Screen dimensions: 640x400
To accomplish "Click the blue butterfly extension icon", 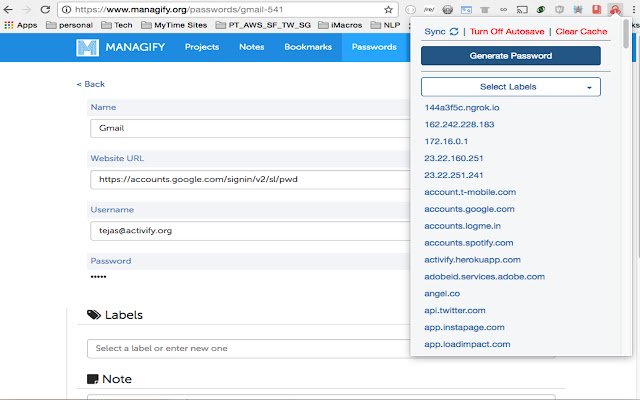I will tap(578, 9).
